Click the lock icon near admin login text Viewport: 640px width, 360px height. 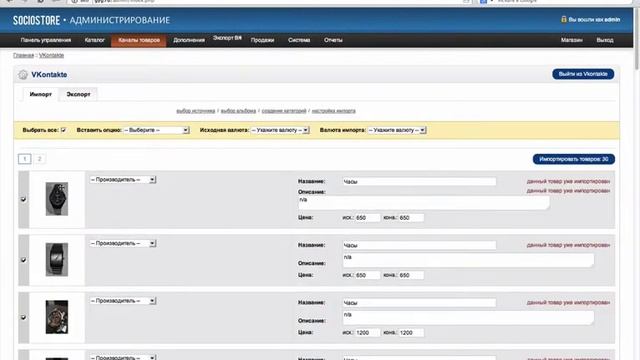click(564, 19)
